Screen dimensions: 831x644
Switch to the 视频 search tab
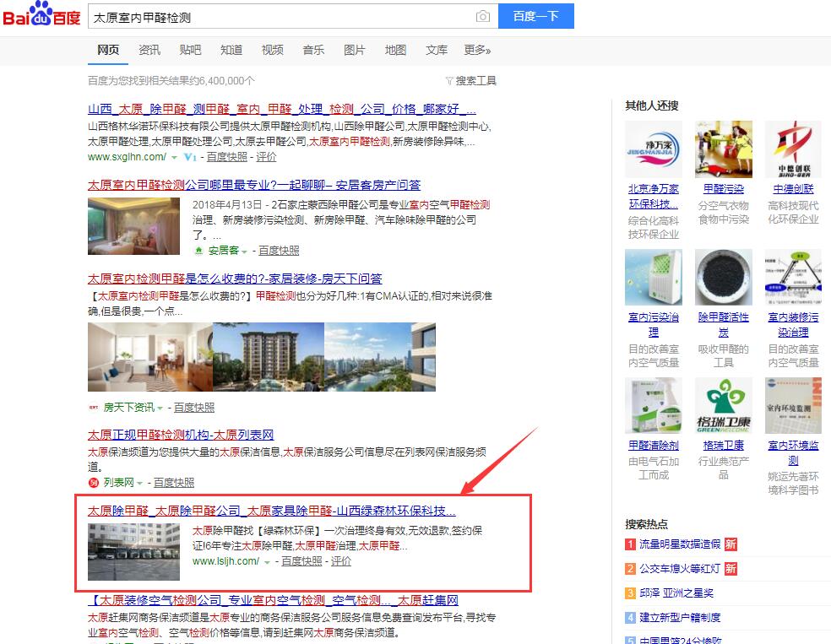coord(273,51)
